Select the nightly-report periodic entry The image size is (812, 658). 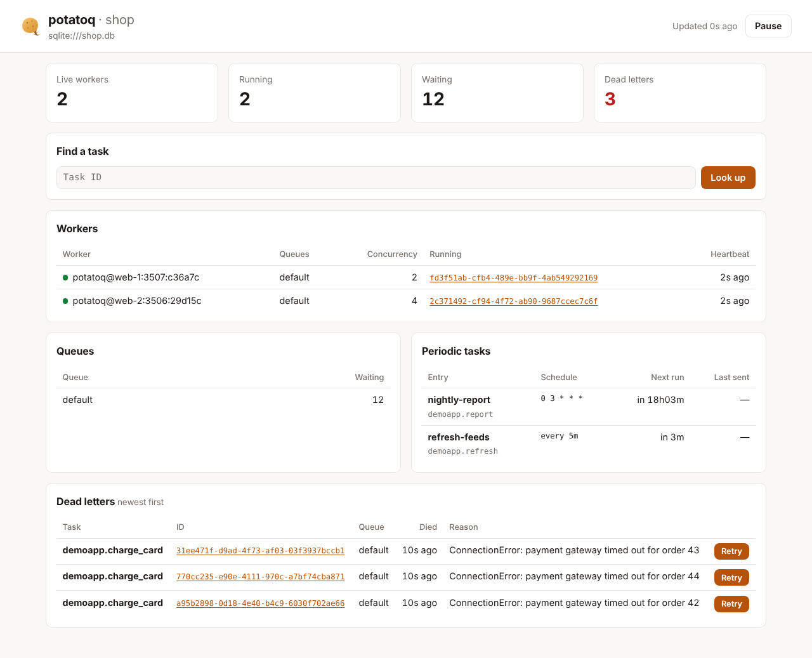[459, 400]
